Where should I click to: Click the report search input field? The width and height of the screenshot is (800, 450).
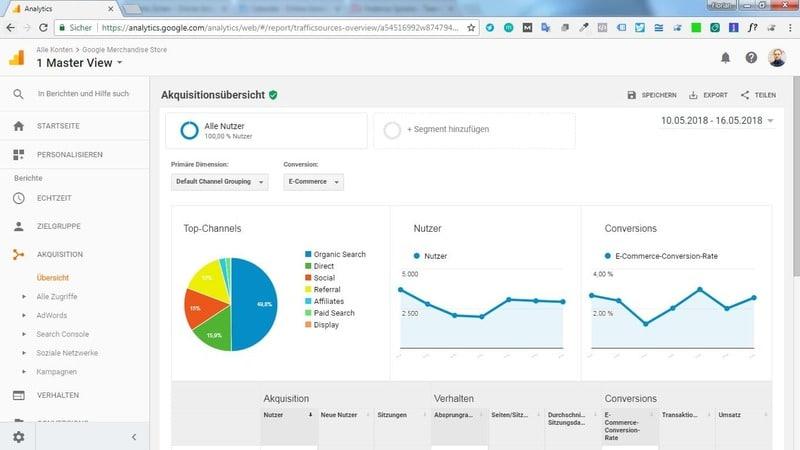[x=83, y=94]
